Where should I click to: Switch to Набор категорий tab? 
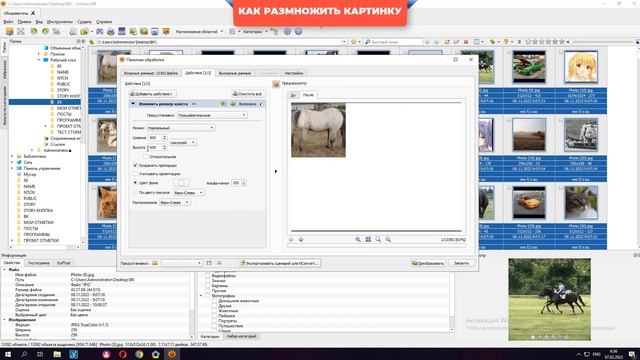pyautogui.click(x=242, y=336)
